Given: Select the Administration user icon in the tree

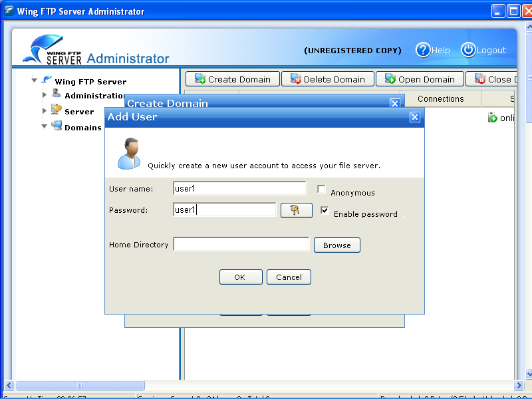Looking at the screenshot, I should [56, 93].
